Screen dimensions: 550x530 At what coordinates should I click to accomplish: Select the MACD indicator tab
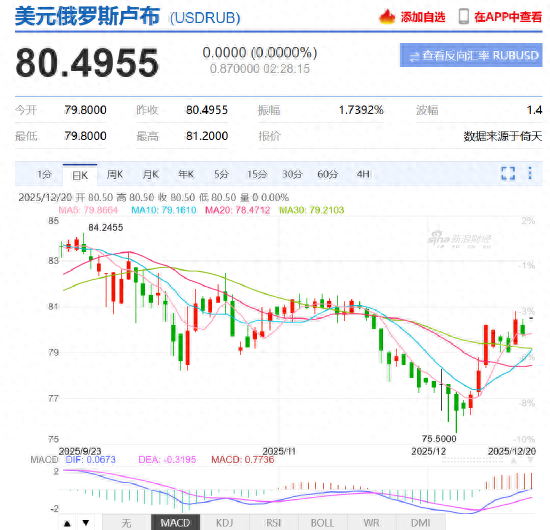(175, 523)
